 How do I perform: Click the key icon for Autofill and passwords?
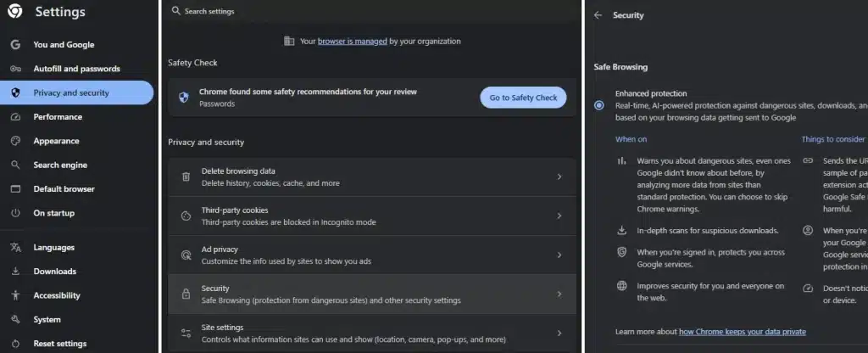coord(15,69)
